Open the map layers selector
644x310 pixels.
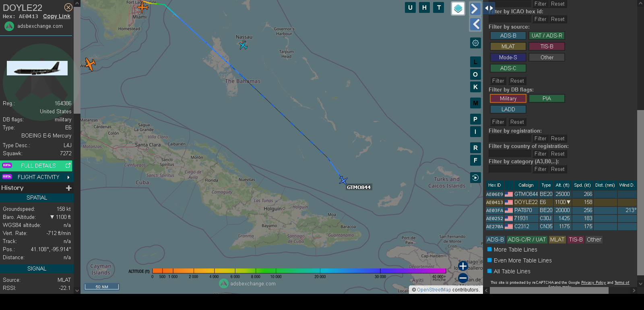pyautogui.click(x=458, y=8)
